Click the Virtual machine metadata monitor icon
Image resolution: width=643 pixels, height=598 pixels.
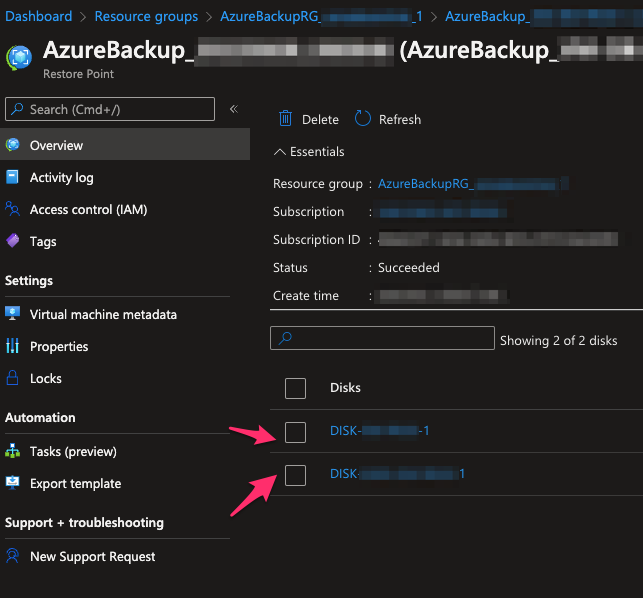coord(12,313)
